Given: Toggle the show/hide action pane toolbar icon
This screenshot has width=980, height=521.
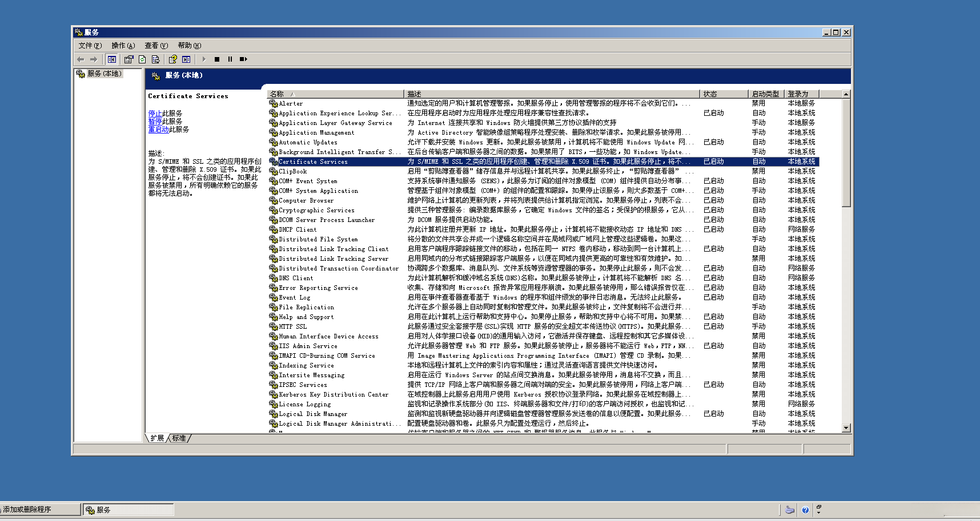Looking at the screenshot, I should (x=186, y=59).
